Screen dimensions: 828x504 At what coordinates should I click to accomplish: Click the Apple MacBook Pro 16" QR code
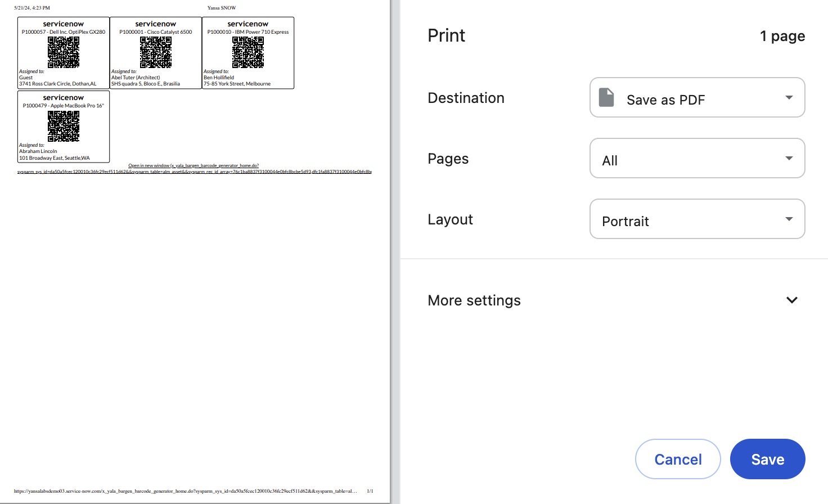64,126
